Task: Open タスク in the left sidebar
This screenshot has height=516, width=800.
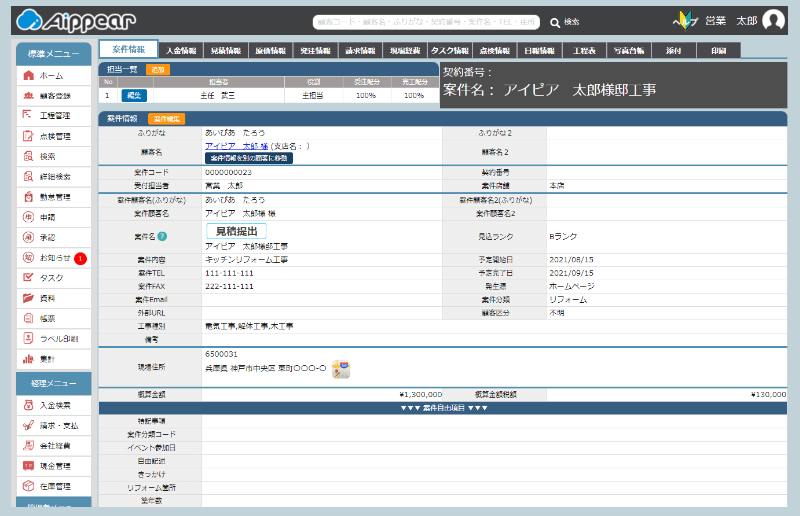Action: coord(52,278)
